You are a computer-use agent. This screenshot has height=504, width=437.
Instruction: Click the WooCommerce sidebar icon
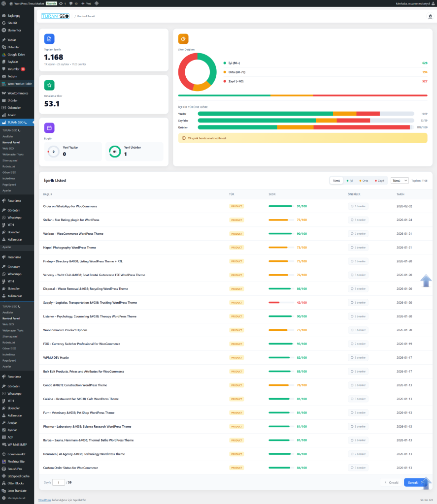tap(4, 93)
